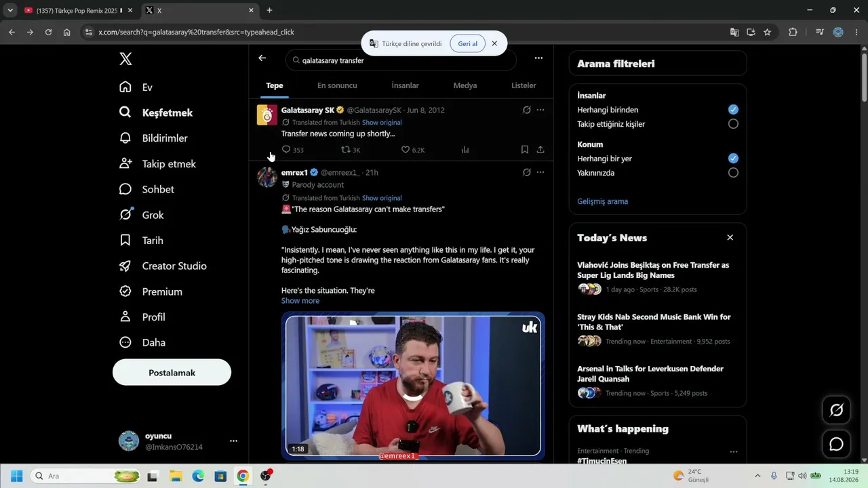Click Show more on emrex1 tweet
The height and width of the screenshot is (488, 868).
coord(300,301)
